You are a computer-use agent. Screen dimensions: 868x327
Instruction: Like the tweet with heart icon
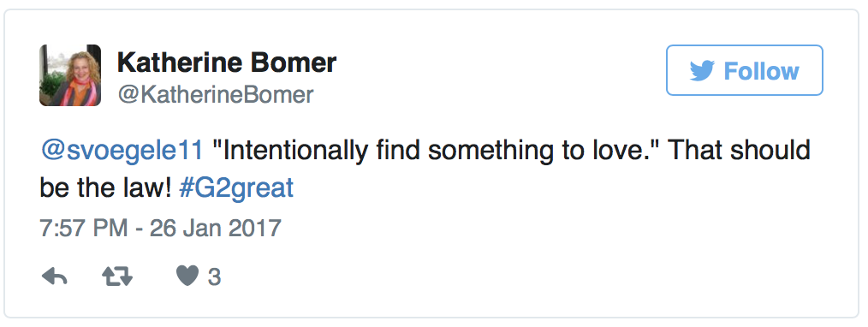click(x=187, y=276)
